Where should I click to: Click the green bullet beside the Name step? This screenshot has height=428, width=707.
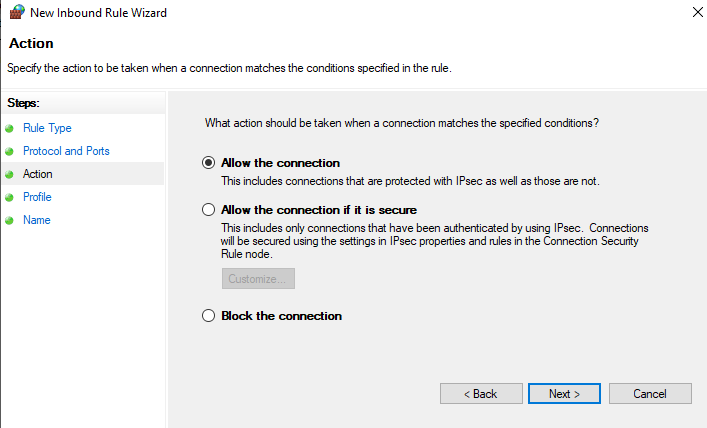(10, 221)
